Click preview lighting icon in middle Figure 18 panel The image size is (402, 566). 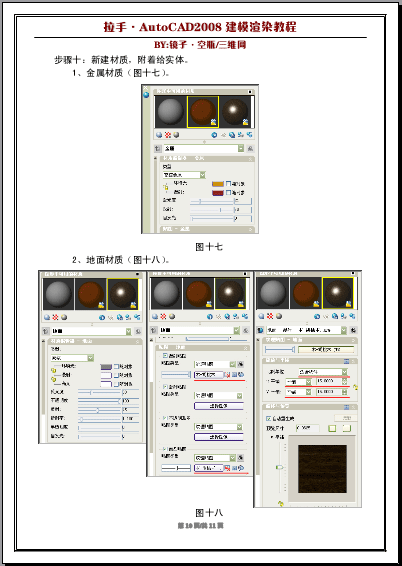(x=172, y=317)
